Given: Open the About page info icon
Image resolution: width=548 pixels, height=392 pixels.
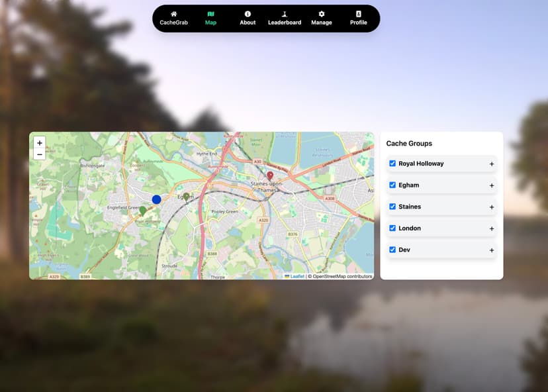Looking at the screenshot, I should (x=248, y=14).
